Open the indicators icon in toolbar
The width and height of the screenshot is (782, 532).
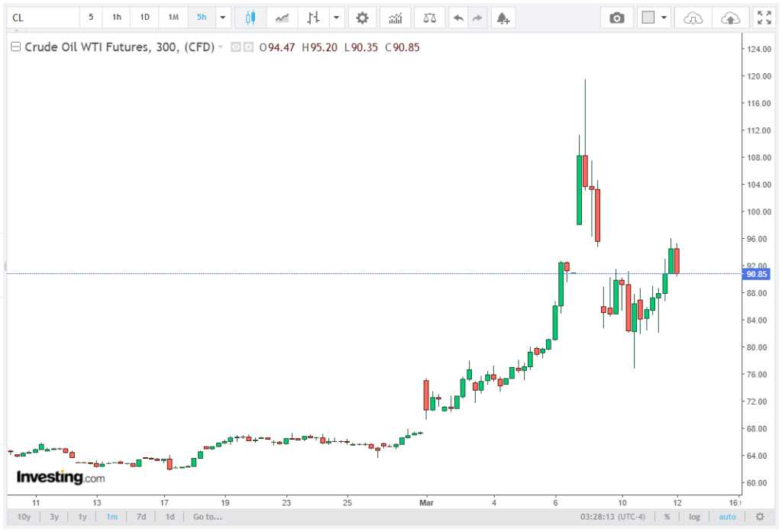[x=395, y=17]
